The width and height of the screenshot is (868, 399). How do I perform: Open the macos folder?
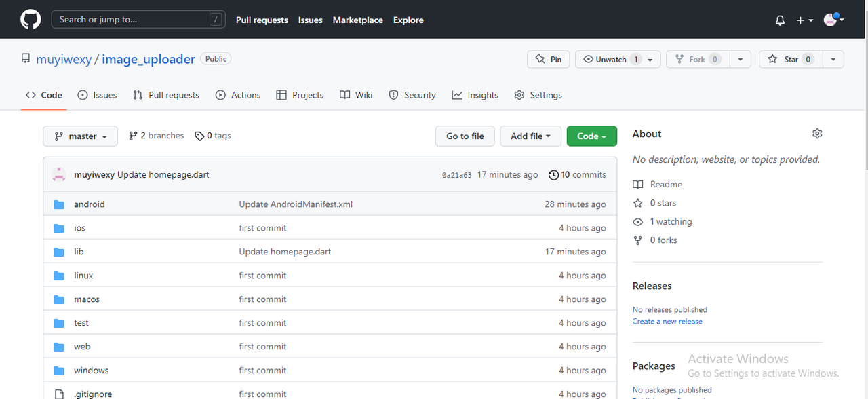pyautogui.click(x=87, y=299)
